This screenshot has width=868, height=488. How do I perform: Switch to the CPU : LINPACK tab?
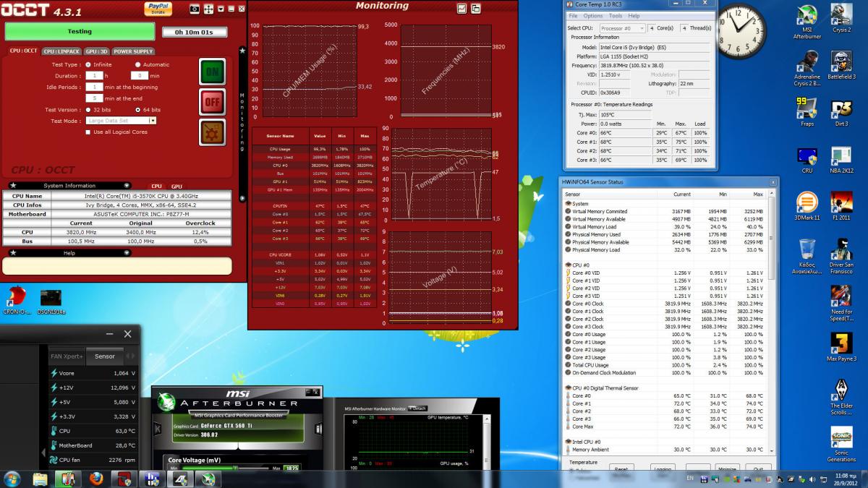pos(61,51)
